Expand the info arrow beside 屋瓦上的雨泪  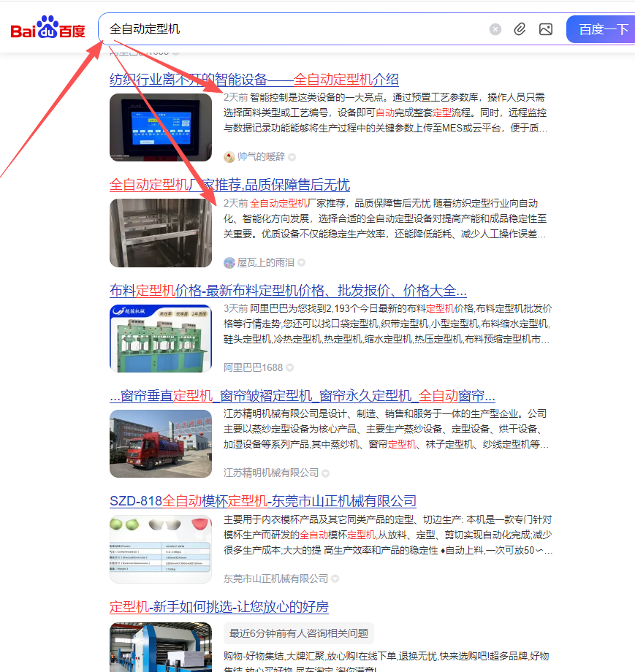click(x=301, y=262)
